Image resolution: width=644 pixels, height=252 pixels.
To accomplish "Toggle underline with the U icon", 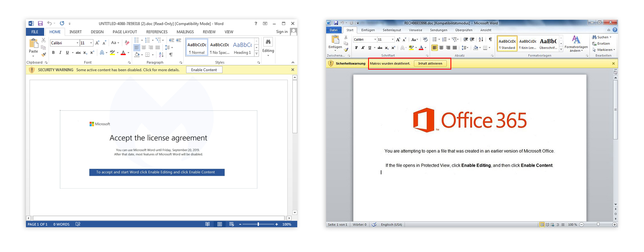I will pos(67,52).
